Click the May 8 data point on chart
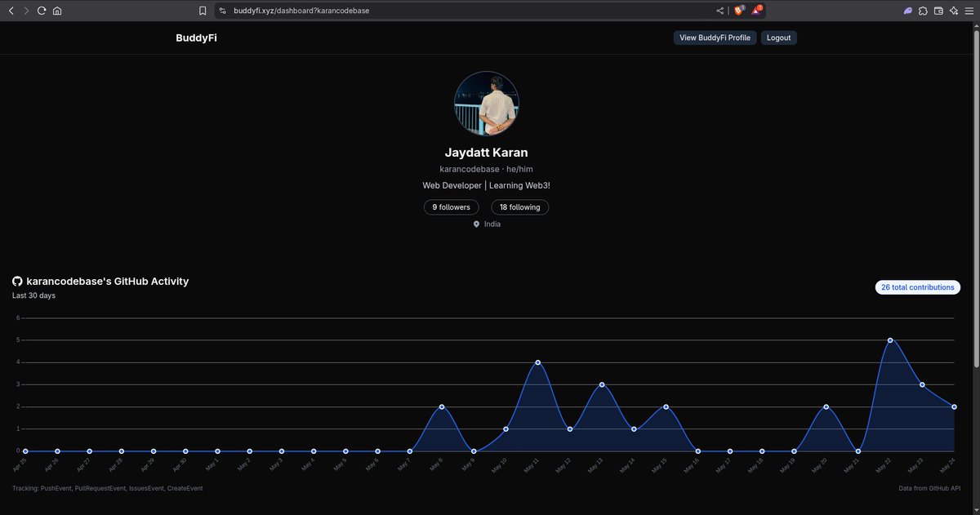The height and width of the screenshot is (515, 980). coord(442,406)
